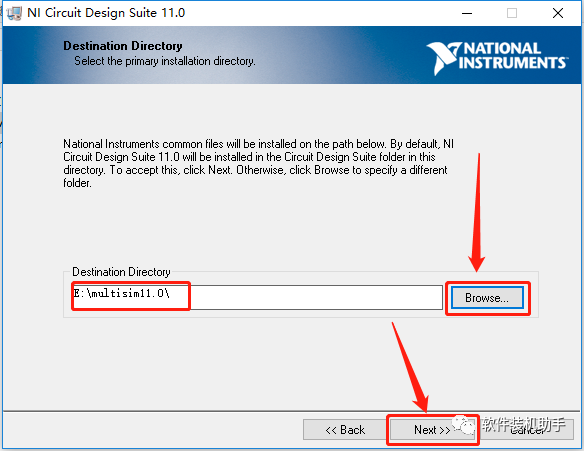Image resolution: width=584 pixels, height=451 pixels.
Task: Click the Destination Directory path field
Action: (257, 297)
